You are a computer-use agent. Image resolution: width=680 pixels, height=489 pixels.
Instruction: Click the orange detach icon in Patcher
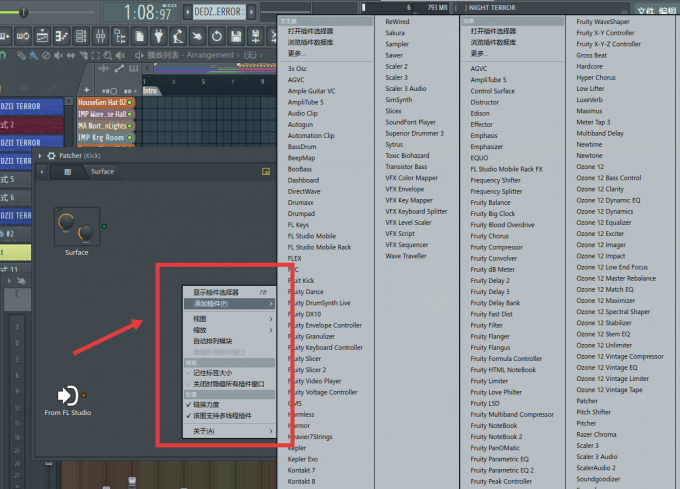click(x=266, y=172)
